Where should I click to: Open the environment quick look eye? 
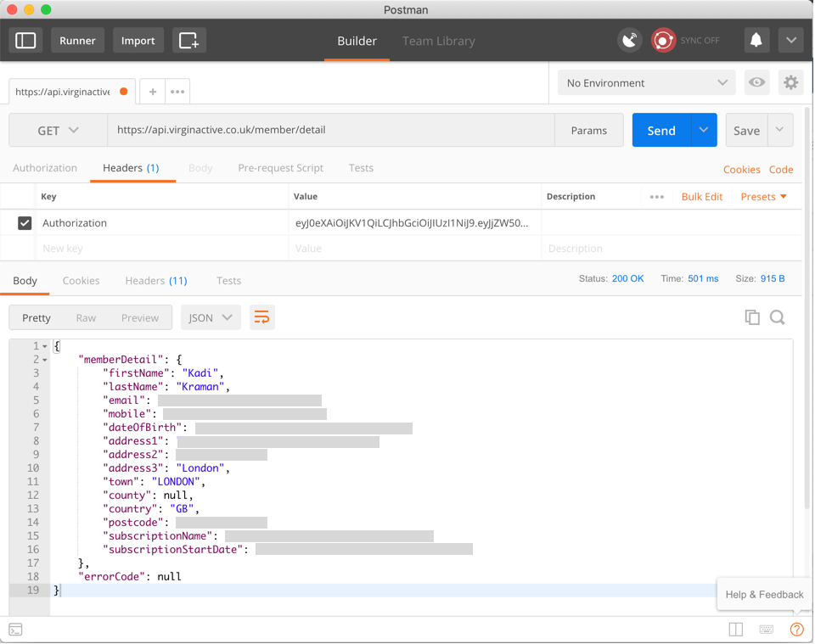(x=756, y=82)
